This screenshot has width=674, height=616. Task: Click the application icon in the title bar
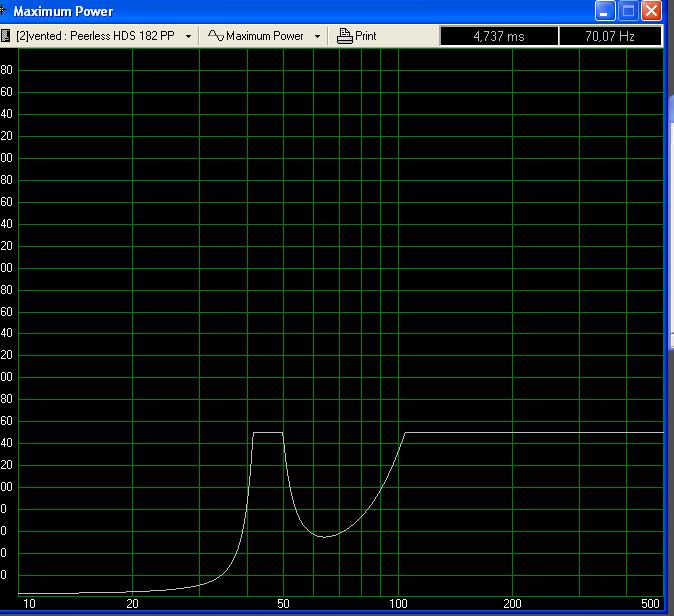click(x=5, y=12)
